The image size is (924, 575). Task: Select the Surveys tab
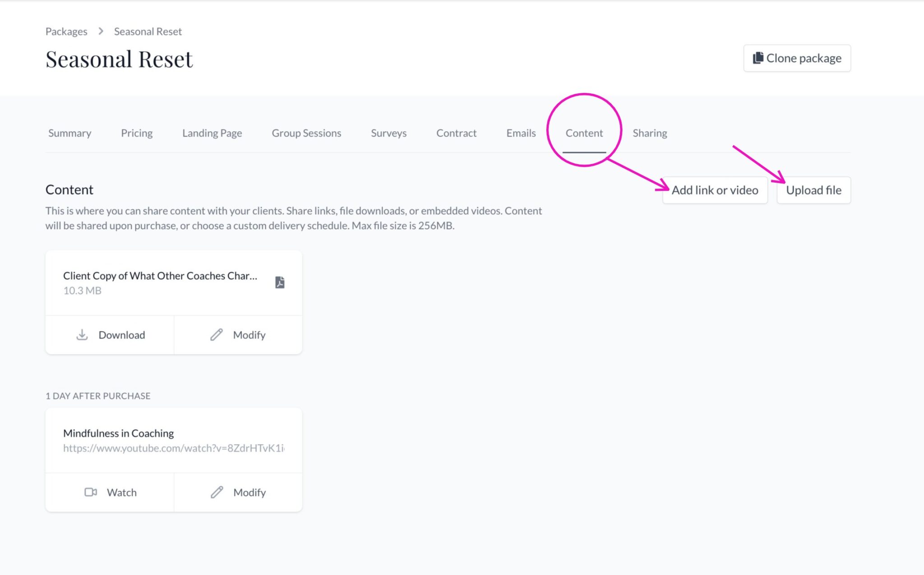coord(388,133)
